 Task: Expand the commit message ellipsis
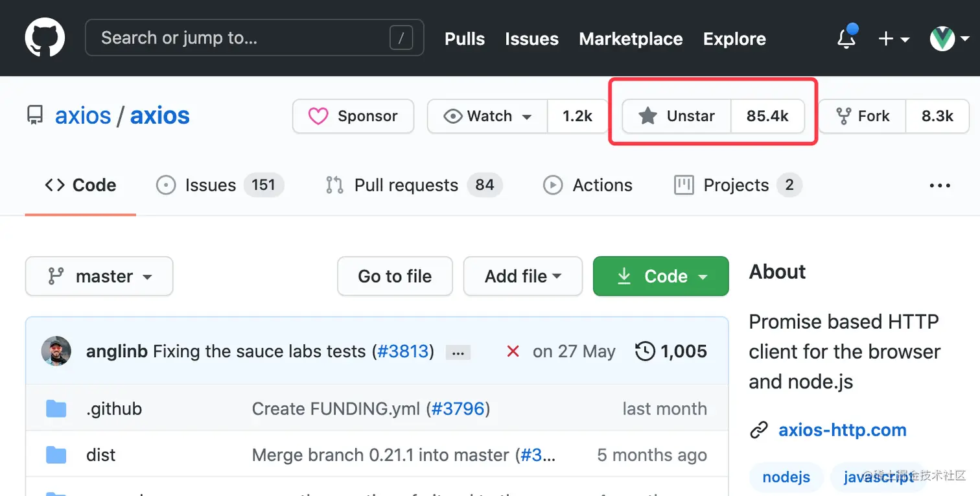point(459,353)
